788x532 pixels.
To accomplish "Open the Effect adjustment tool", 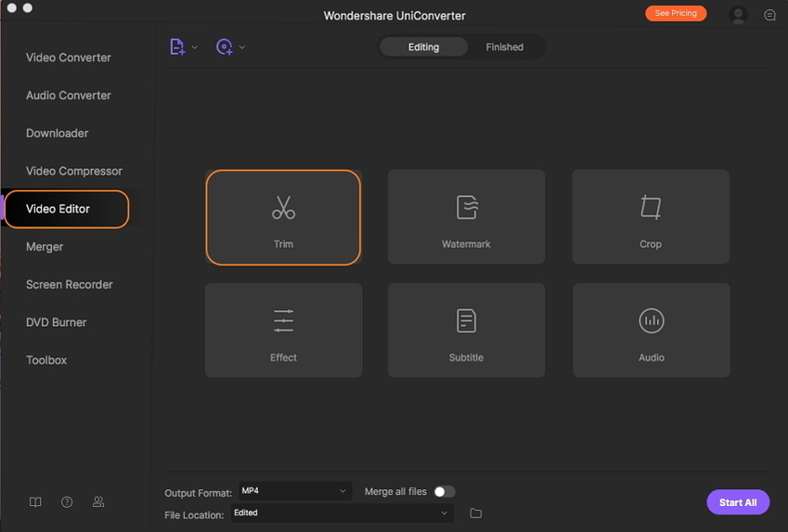I will click(283, 330).
